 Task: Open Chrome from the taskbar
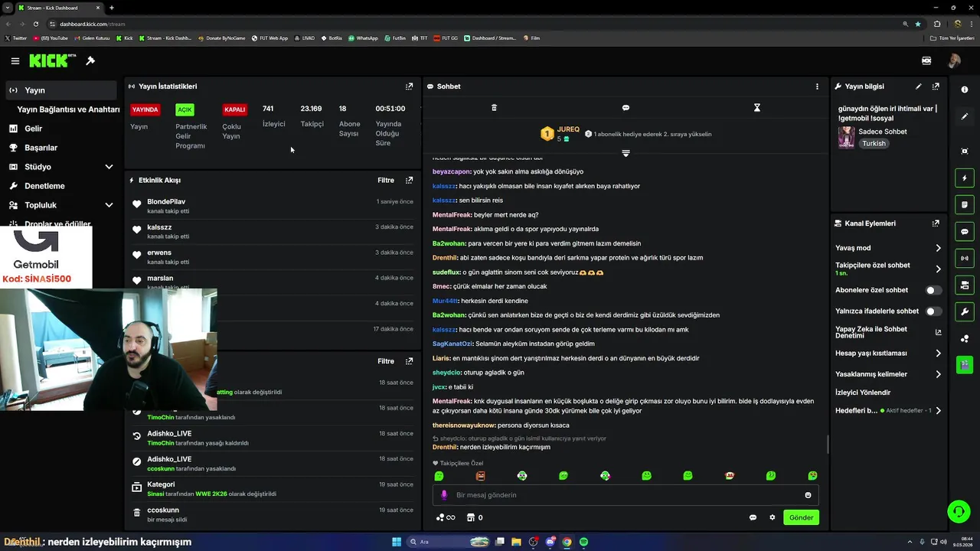point(567,542)
